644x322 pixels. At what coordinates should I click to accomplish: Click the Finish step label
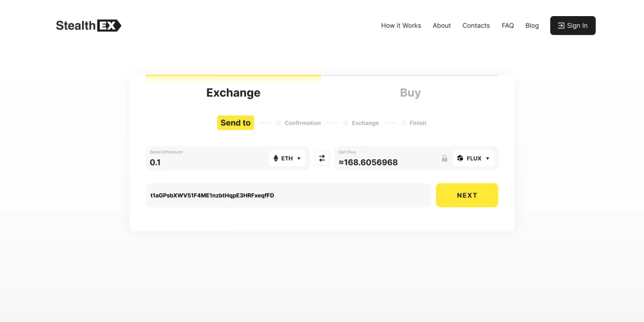click(x=418, y=123)
